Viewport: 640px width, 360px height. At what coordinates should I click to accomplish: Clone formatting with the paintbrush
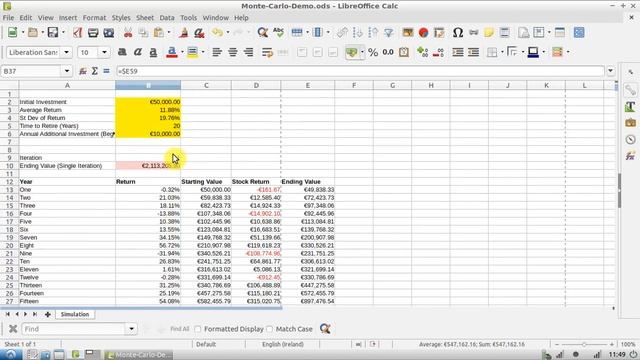pyautogui.click(x=184, y=33)
